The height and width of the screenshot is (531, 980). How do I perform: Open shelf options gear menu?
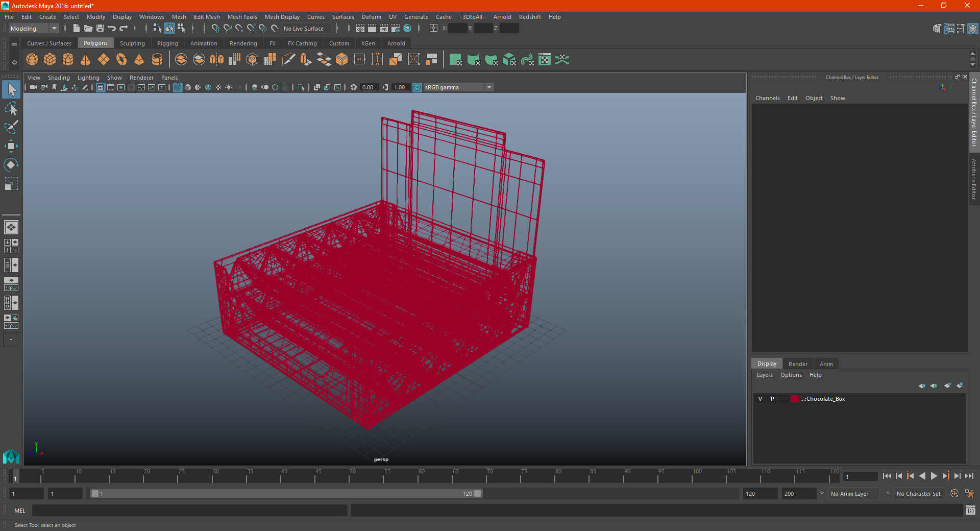coord(14,62)
